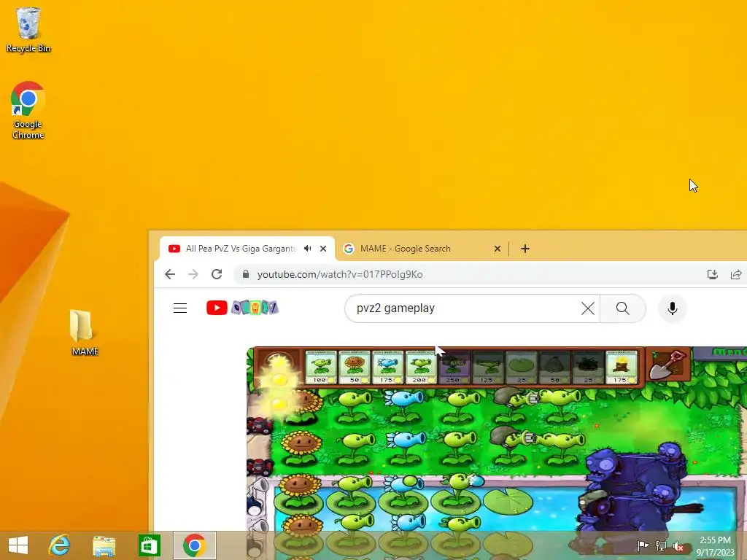Open File Explorer from the taskbar
The image size is (747, 560).
pos(104,545)
